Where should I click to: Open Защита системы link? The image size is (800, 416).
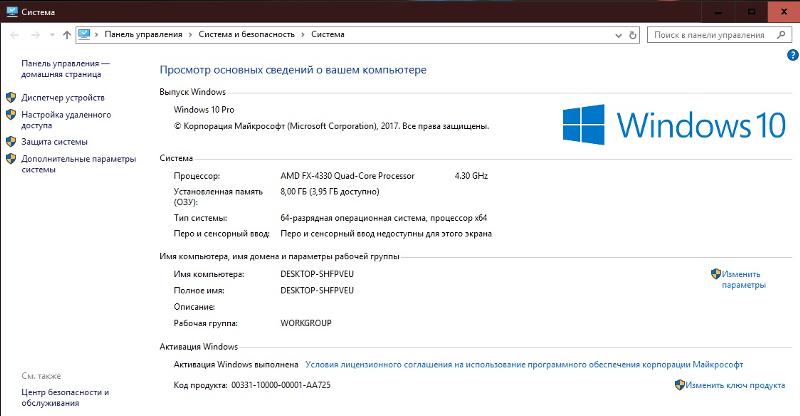54,142
